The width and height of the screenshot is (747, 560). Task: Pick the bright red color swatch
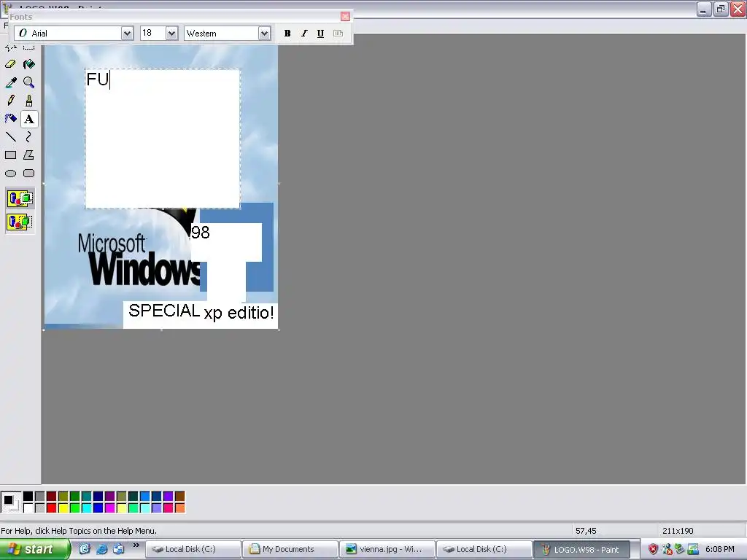52,508
